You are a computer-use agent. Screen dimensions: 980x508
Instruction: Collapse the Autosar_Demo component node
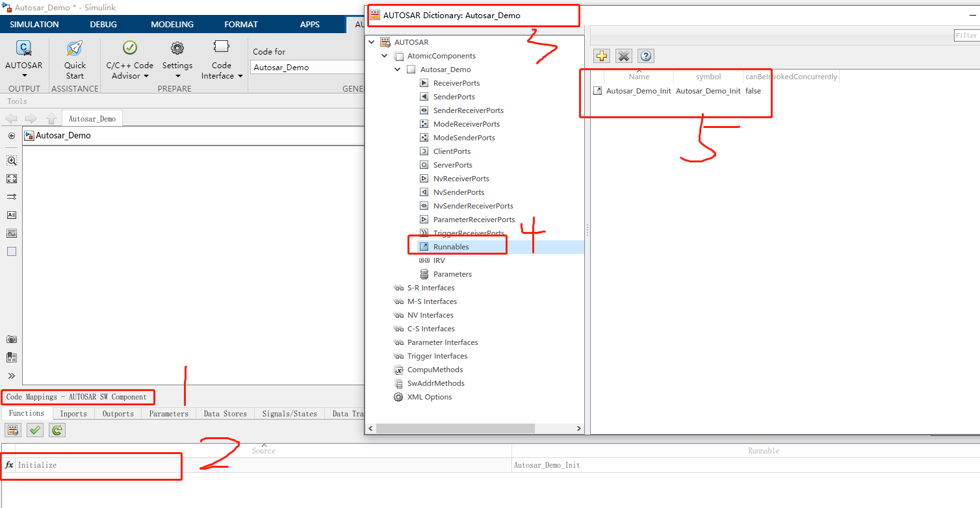click(x=398, y=70)
